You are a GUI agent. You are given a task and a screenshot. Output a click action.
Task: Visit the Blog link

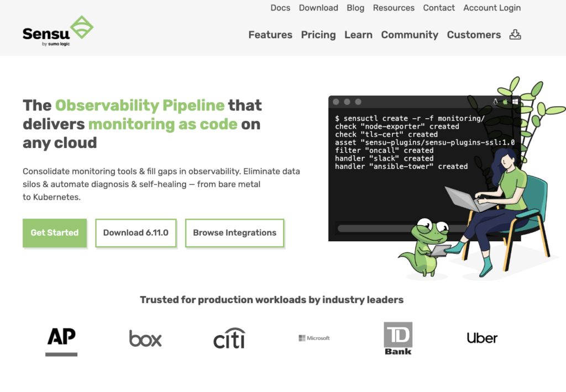(x=355, y=8)
